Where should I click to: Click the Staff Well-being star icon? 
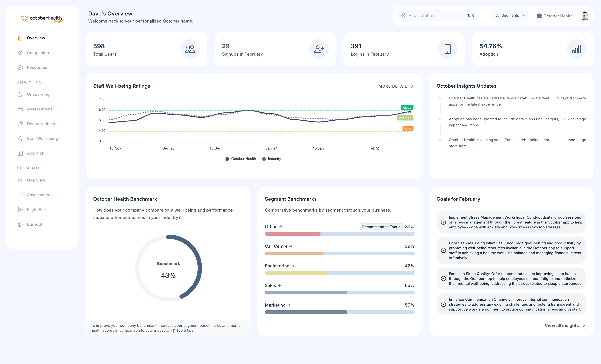(20, 138)
